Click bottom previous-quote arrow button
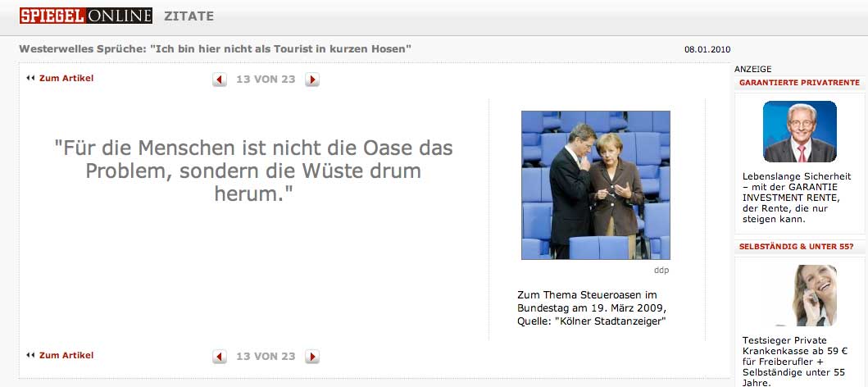This screenshot has width=868, height=387. 220,357
